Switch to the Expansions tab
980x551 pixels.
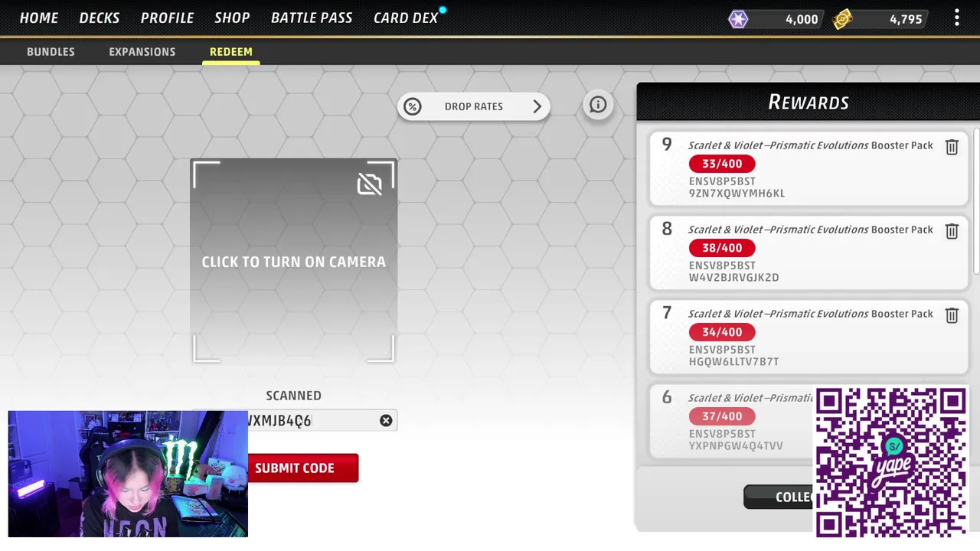point(142,51)
